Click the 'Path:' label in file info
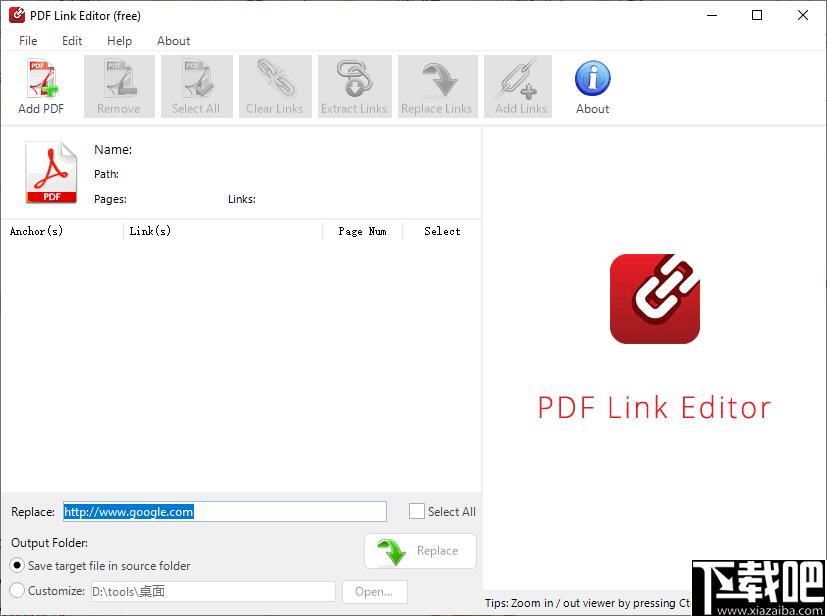The height and width of the screenshot is (616, 827). pyautogui.click(x=106, y=174)
